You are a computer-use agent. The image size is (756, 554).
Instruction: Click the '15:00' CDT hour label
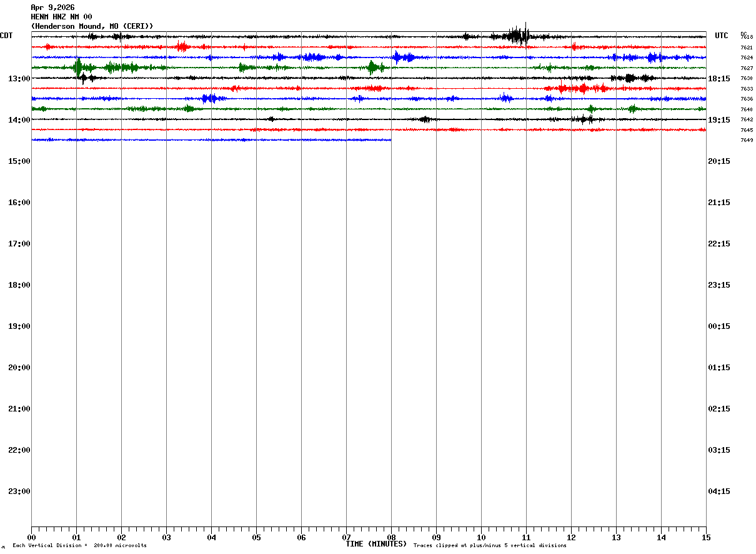click(19, 161)
